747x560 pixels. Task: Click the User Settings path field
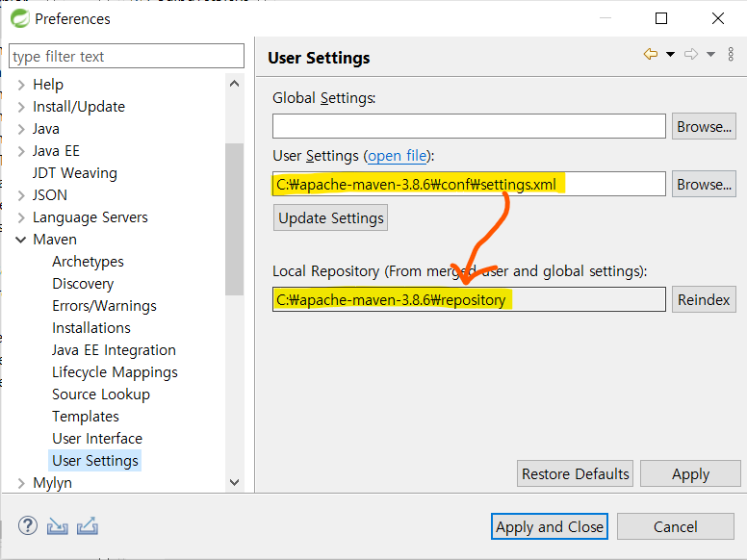(469, 184)
